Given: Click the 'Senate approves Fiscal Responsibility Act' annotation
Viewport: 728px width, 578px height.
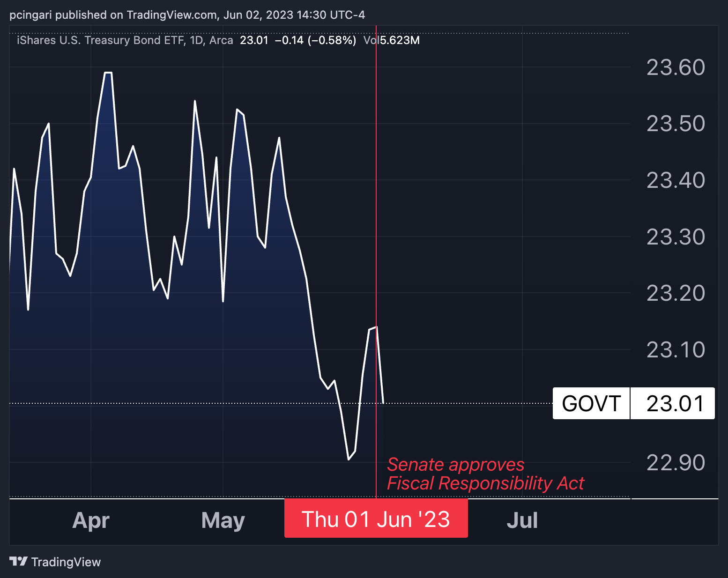Looking at the screenshot, I should (485, 474).
